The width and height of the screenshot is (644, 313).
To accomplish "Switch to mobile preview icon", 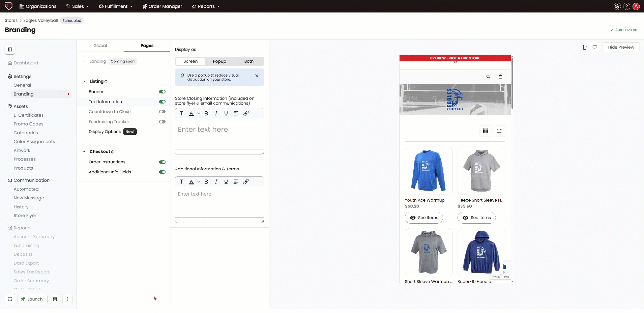I will click(x=585, y=47).
